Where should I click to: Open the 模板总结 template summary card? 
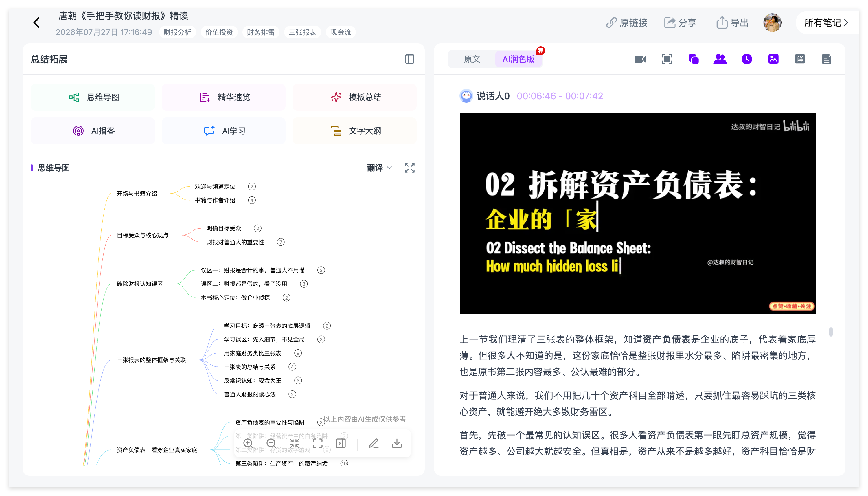[x=354, y=97]
